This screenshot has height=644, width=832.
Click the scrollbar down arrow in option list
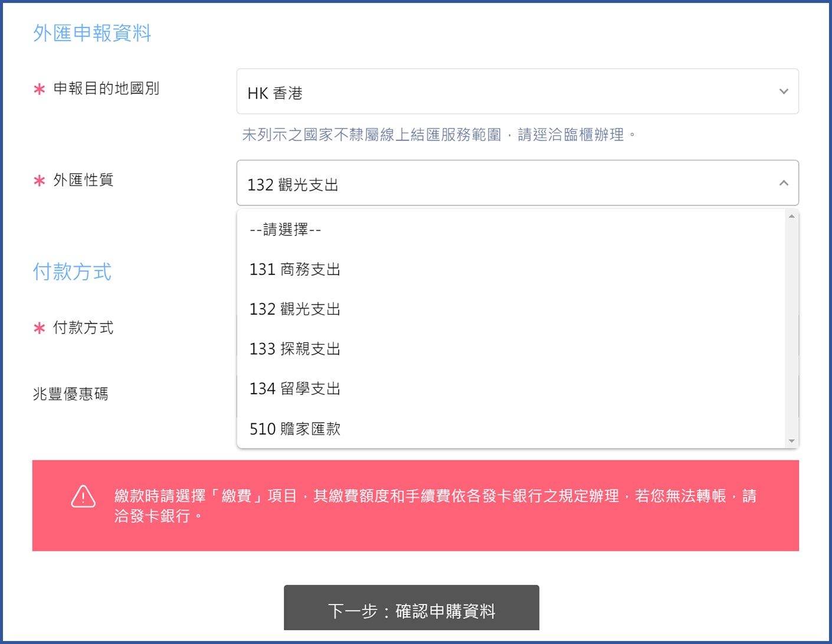coord(792,441)
